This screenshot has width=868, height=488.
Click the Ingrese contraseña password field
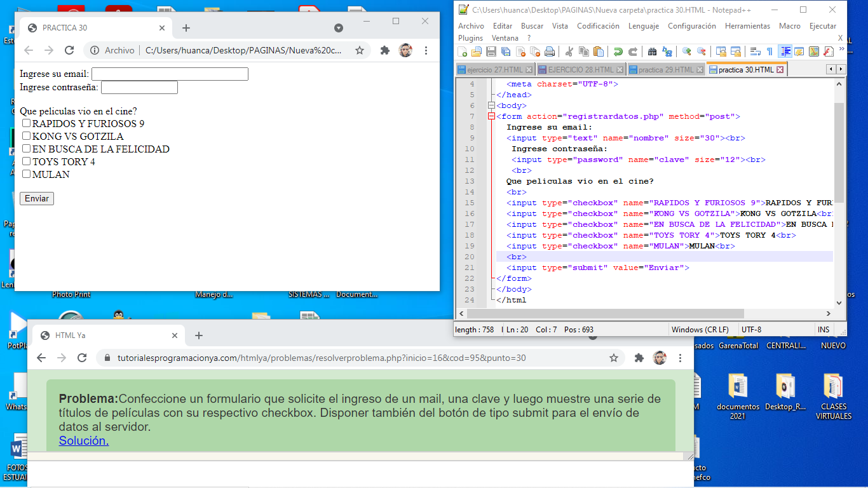pyautogui.click(x=139, y=87)
